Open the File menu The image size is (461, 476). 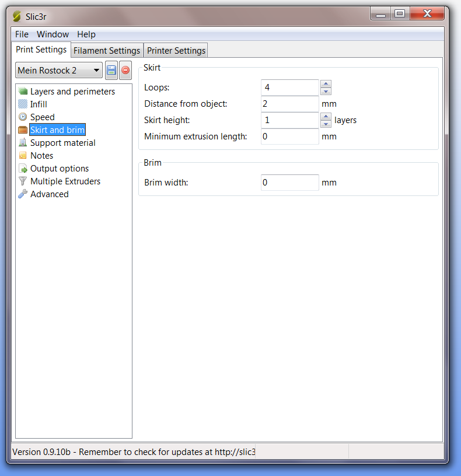pos(22,34)
